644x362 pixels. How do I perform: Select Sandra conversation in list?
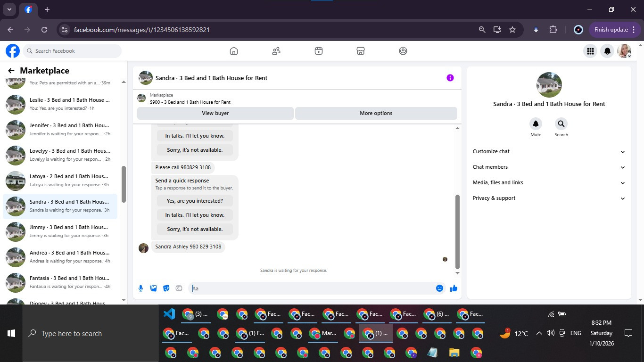60,206
